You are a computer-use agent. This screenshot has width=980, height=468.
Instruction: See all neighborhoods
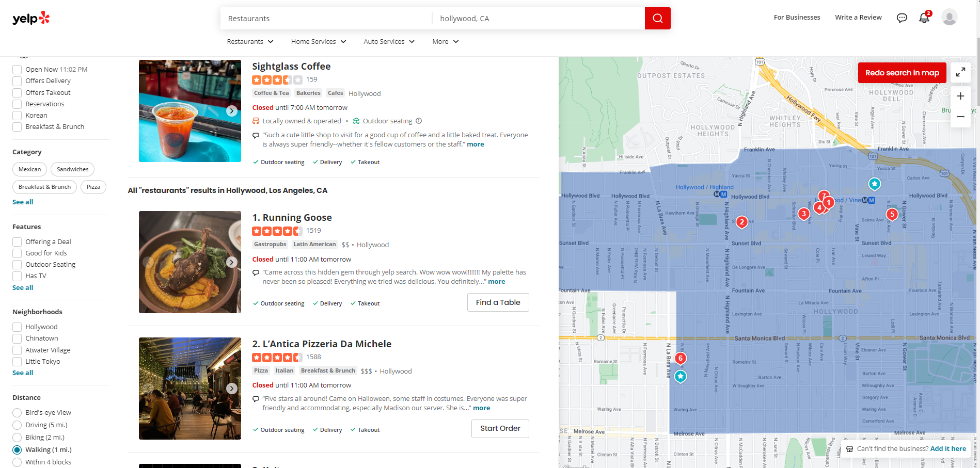click(23, 373)
